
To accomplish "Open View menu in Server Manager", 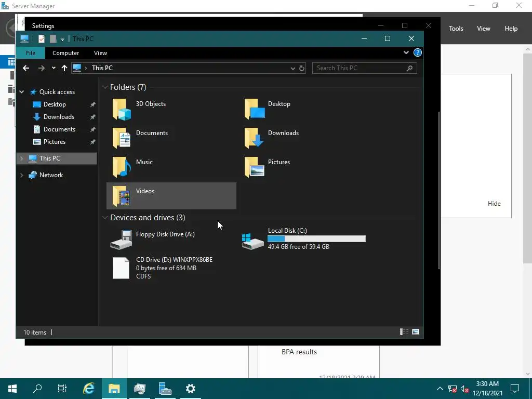I will point(484,29).
